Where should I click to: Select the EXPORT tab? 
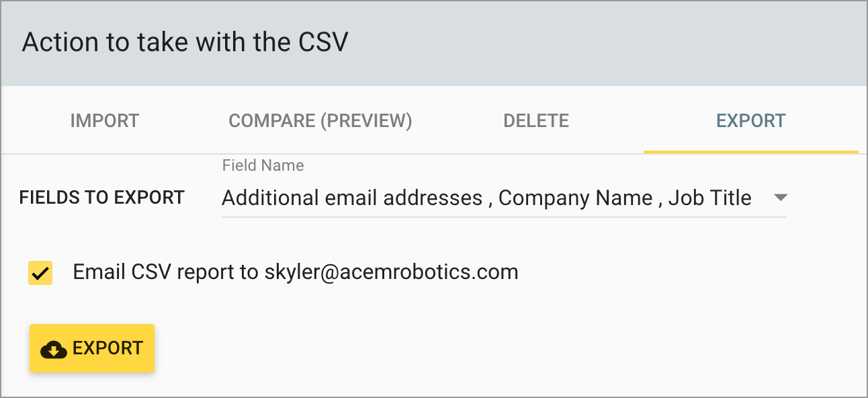pos(751,121)
